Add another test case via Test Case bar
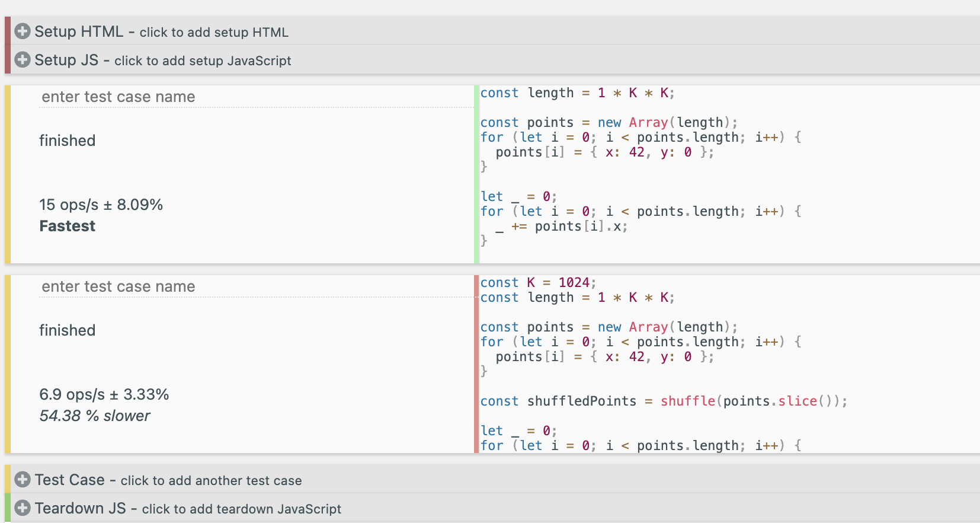This screenshot has width=980, height=523. 495,479
